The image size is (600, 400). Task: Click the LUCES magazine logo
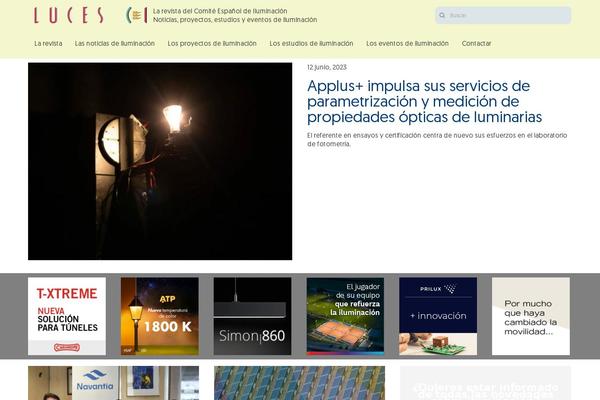pos(69,15)
